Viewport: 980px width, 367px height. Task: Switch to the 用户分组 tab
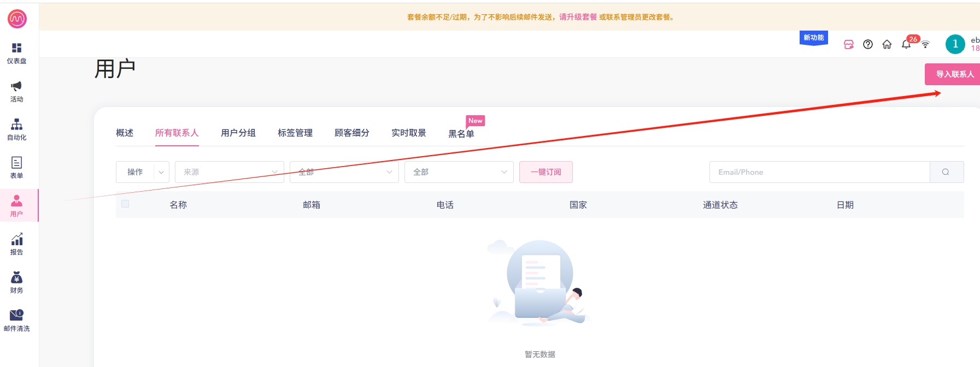coord(238,133)
